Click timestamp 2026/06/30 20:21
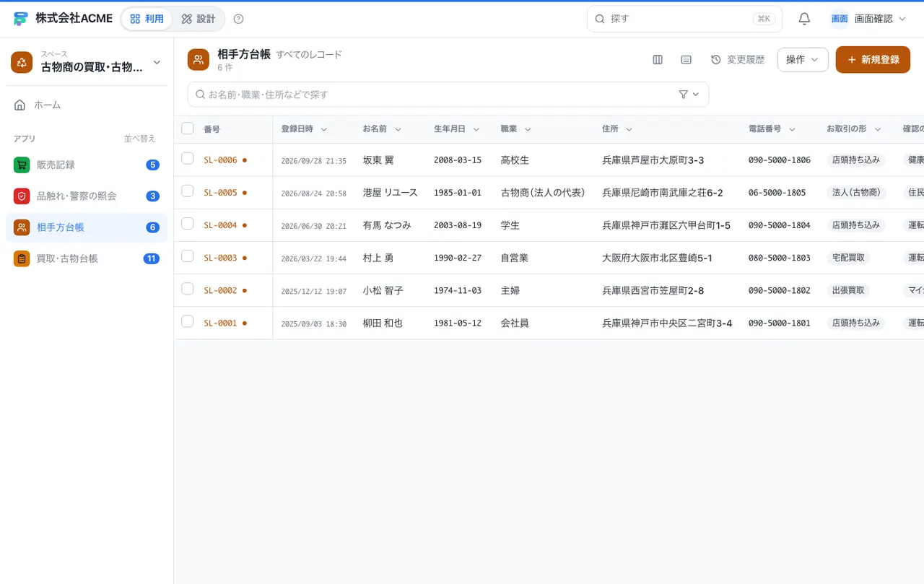The height and width of the screenshot is (584, 924). 313,226
